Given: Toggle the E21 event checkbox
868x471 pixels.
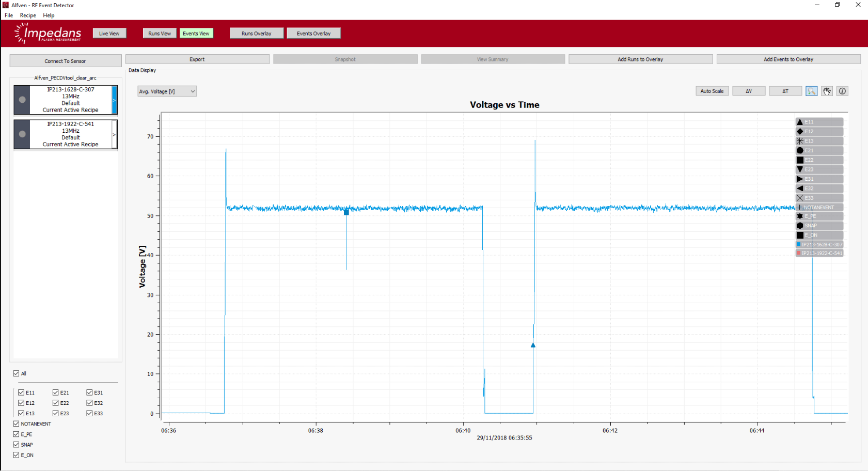Looking at the screenshot, I should [x=56, y=392].
